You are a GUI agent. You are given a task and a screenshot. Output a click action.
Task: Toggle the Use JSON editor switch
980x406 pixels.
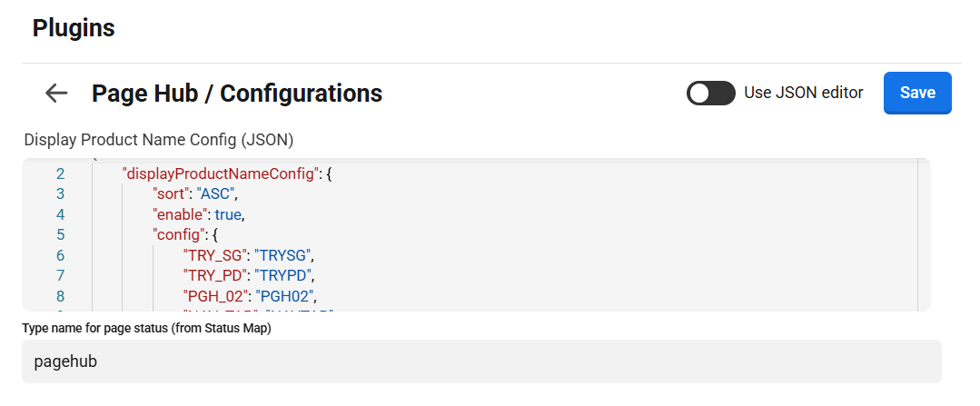pyautogui.click(x=710, y=93)
